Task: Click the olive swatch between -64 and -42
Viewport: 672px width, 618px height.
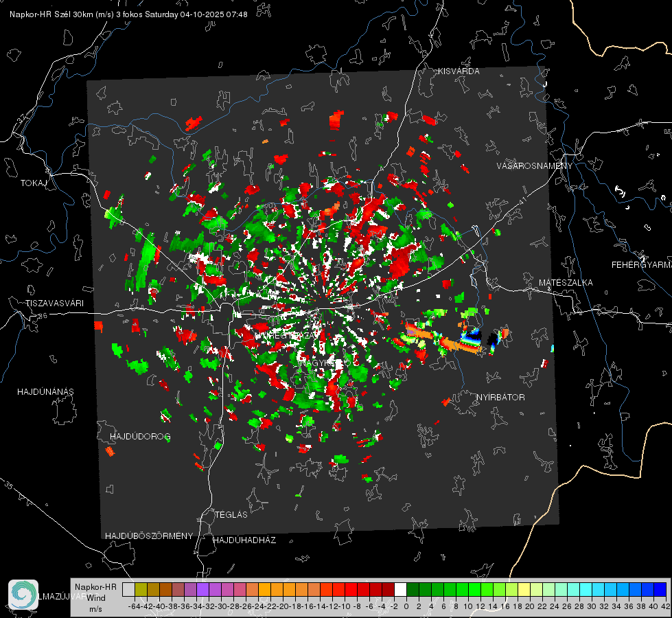Action: pyautogui.click(x=141, y=589)
